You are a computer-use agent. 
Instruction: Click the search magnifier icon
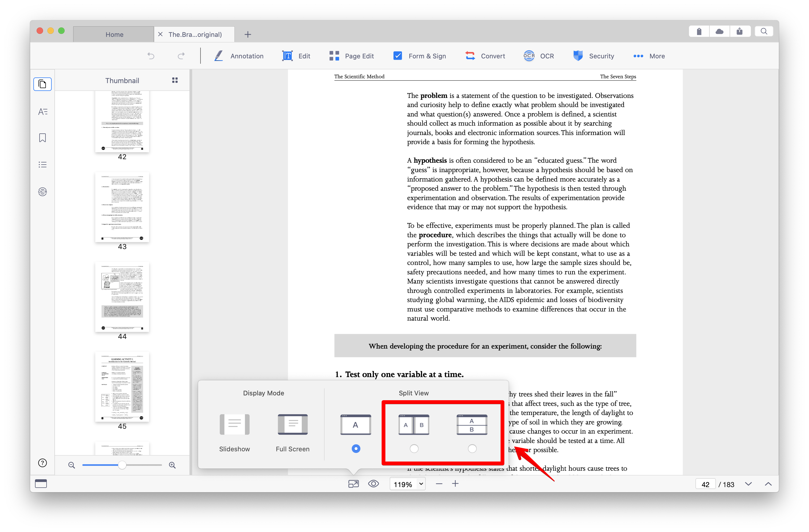pos(764,31)
